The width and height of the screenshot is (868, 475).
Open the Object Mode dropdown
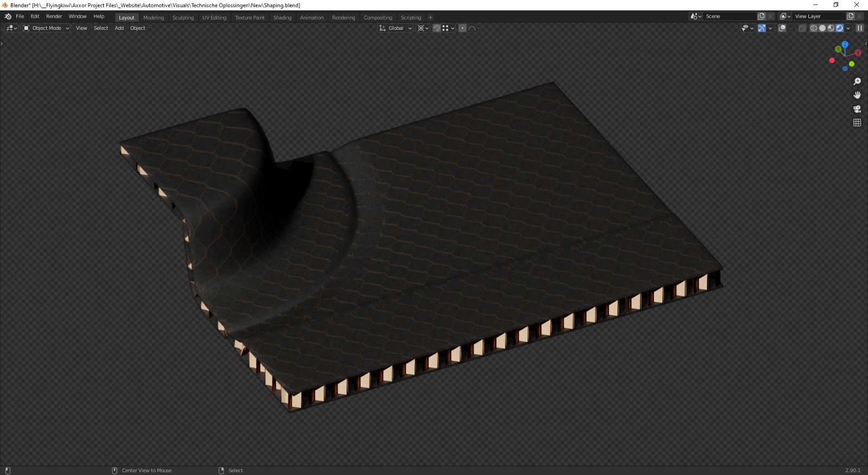click(46, 28)
